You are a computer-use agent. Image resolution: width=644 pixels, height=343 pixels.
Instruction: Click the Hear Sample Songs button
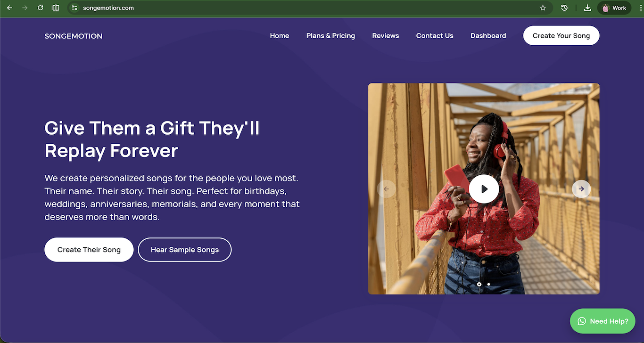(184, 250)
